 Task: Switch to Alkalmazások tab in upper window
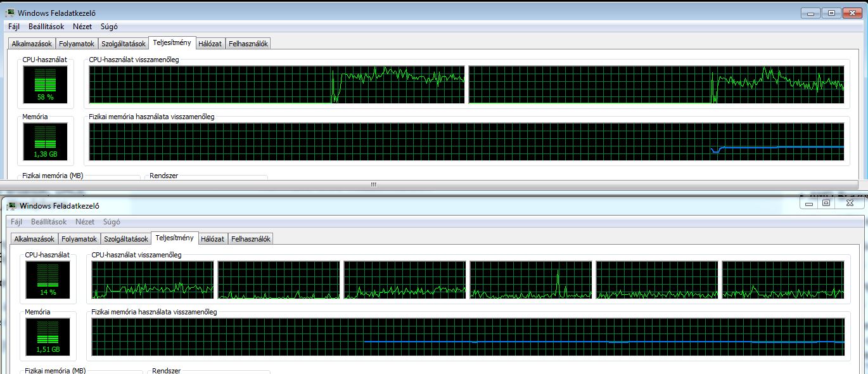click(x=32, y=44)
